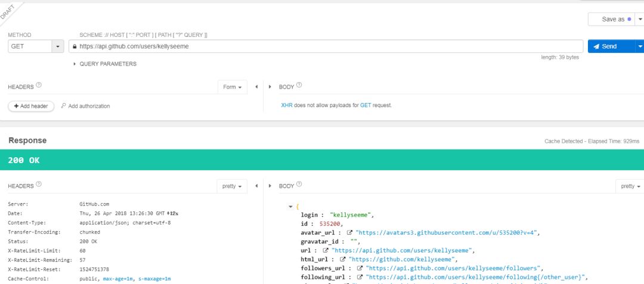Click the api.github.com/users/kellyseeme JSON url value
Image resolution: width=644 pixels, height=284 pixels.
click(x=402, y=250)
